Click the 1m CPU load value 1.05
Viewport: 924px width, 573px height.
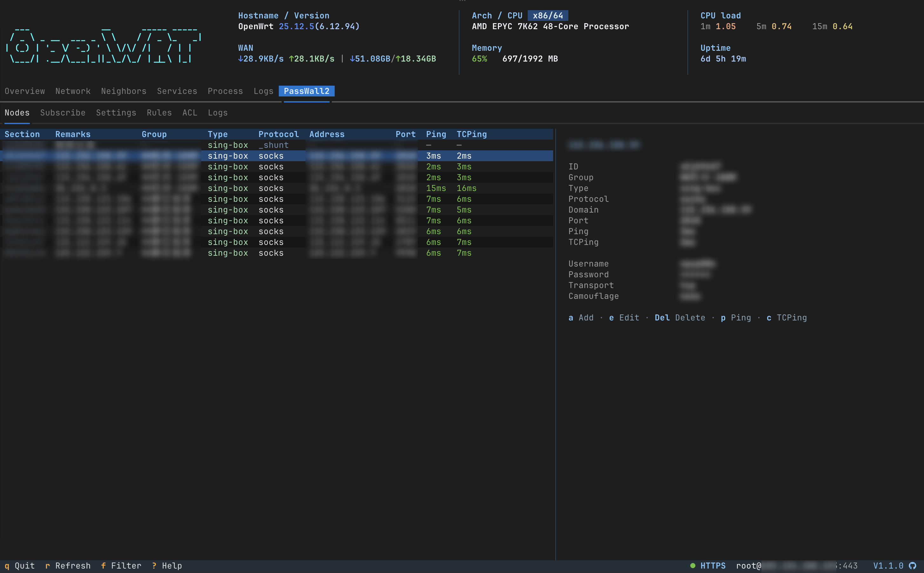tap(726, 27)
